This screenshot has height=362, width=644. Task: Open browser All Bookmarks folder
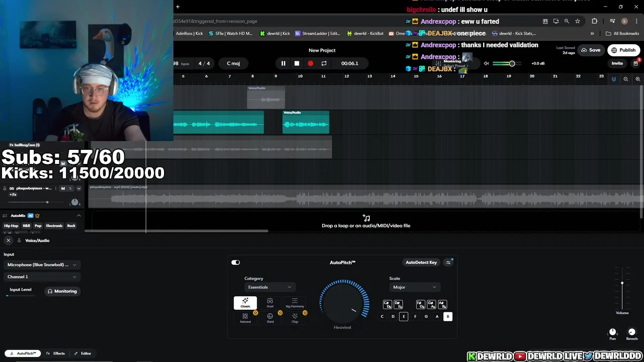click(622, 34)
